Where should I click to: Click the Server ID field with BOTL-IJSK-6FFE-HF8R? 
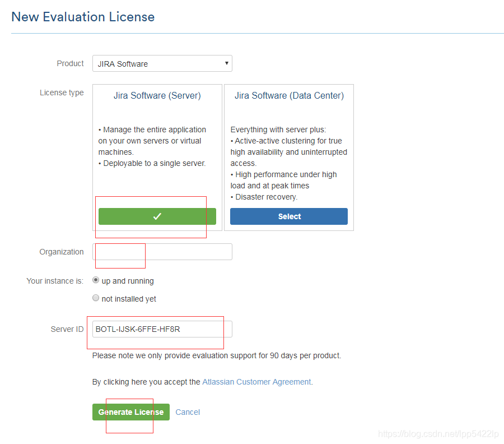pyautogui.click(x=162, y=329)
